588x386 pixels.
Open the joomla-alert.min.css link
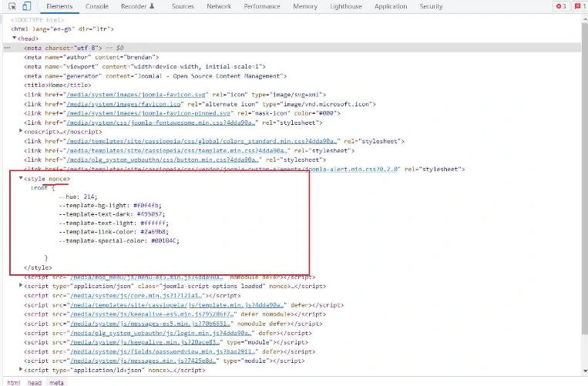coord(232,169)
